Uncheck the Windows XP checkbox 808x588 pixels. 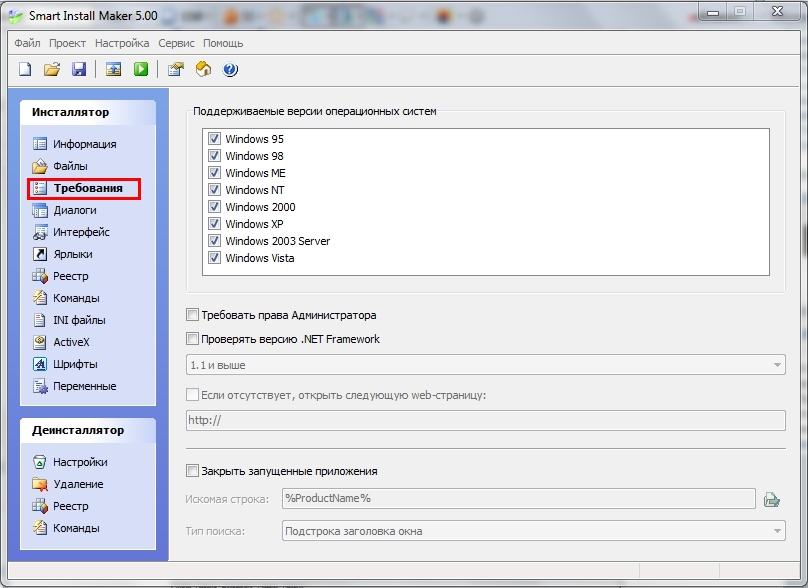click(214, 224)
